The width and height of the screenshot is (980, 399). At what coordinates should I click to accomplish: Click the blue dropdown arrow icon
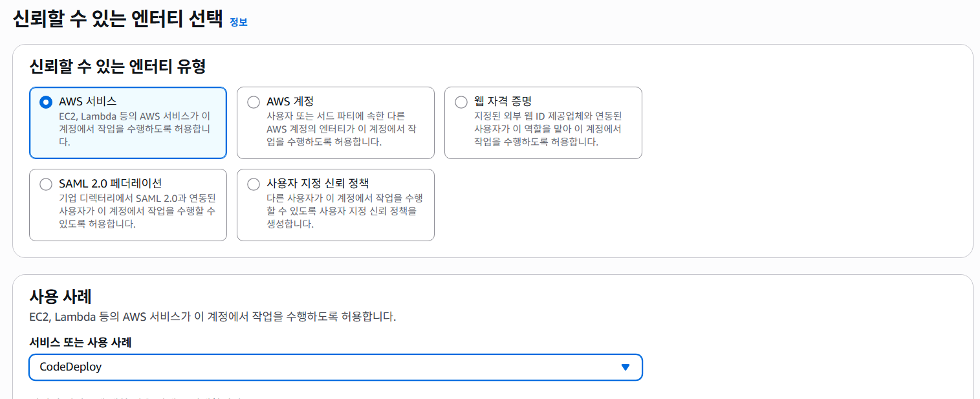(625, 367)
